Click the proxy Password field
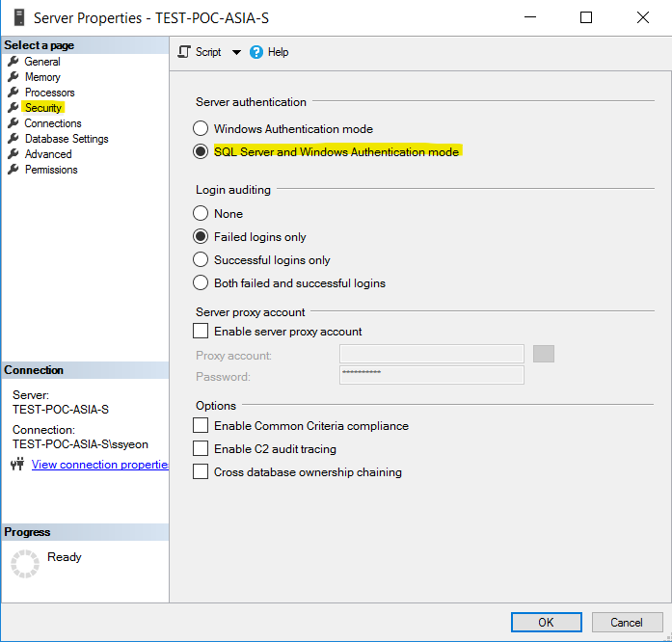 pyautogui.click(x=432, y=375)
